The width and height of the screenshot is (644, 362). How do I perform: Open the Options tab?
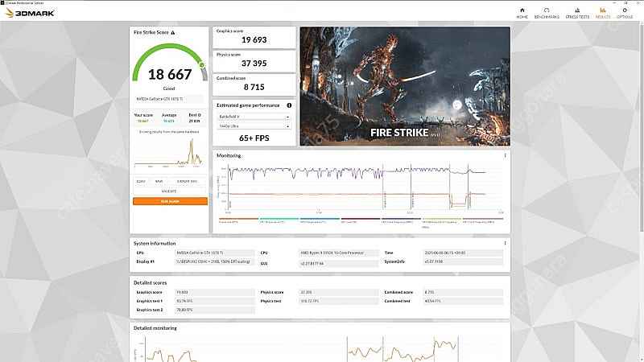pos(625,13)
